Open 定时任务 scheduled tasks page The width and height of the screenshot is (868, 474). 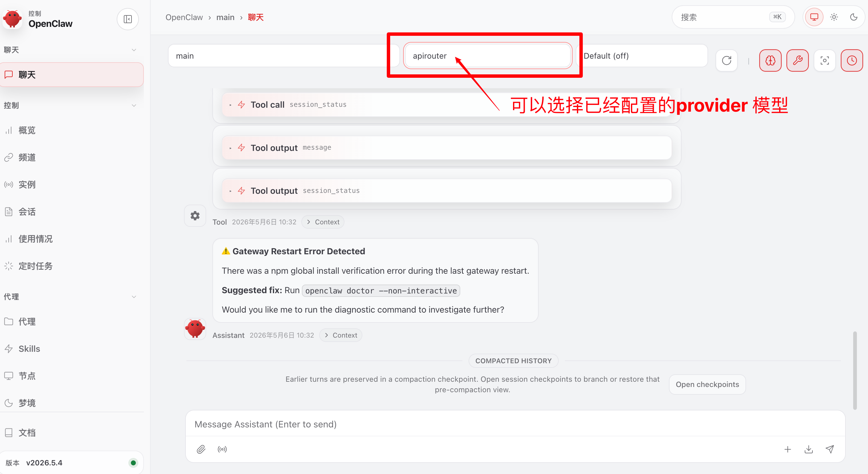tap(72, 266)
